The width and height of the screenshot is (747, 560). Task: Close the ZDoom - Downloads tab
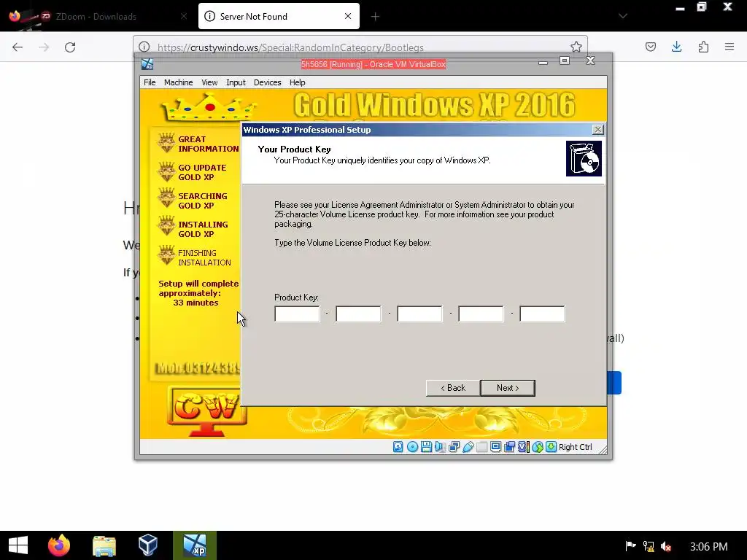[183, 16]
